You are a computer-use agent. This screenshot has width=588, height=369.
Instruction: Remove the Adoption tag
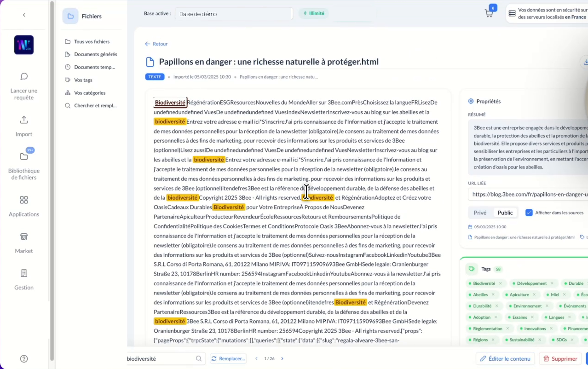tap(496, 317)
